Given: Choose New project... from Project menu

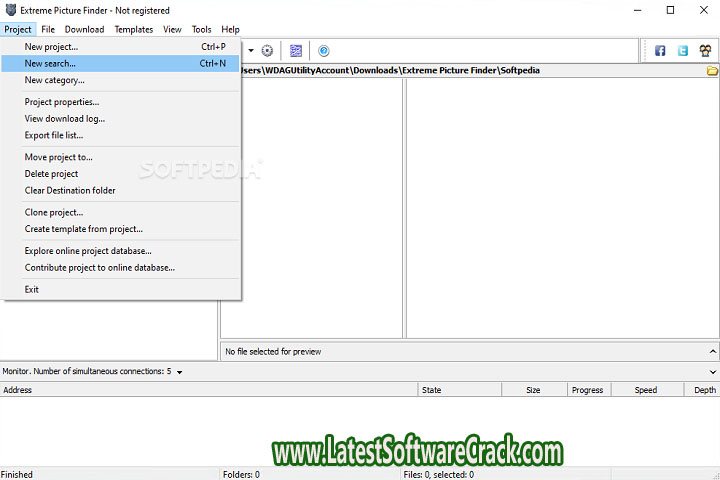Looking at the screenshot, I should tap(121, 47).
